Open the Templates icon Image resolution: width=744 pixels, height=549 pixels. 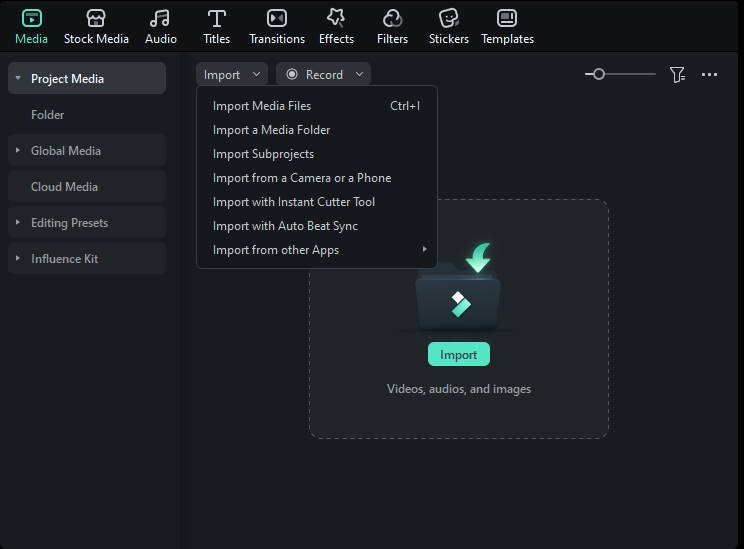tap(507, 19)
